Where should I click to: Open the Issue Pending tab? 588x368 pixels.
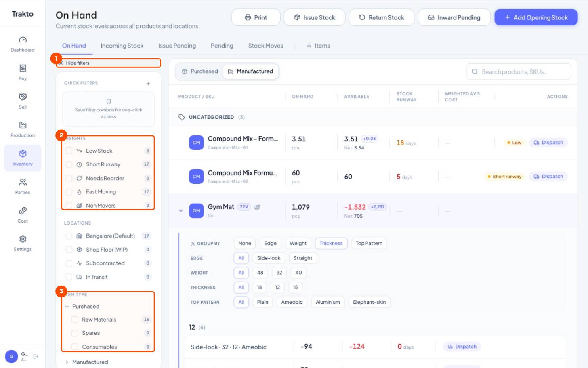177,46
